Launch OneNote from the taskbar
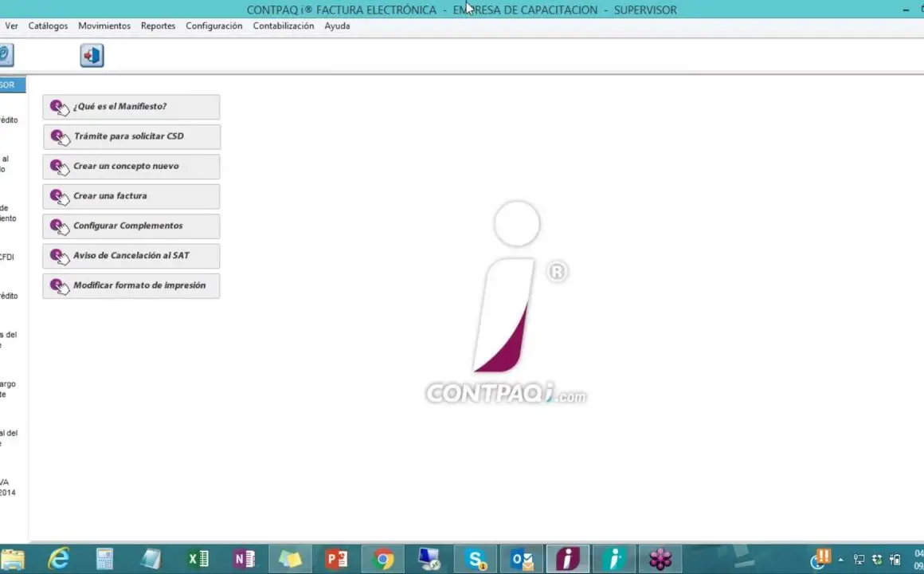924x574 pixels. (245, 559)
